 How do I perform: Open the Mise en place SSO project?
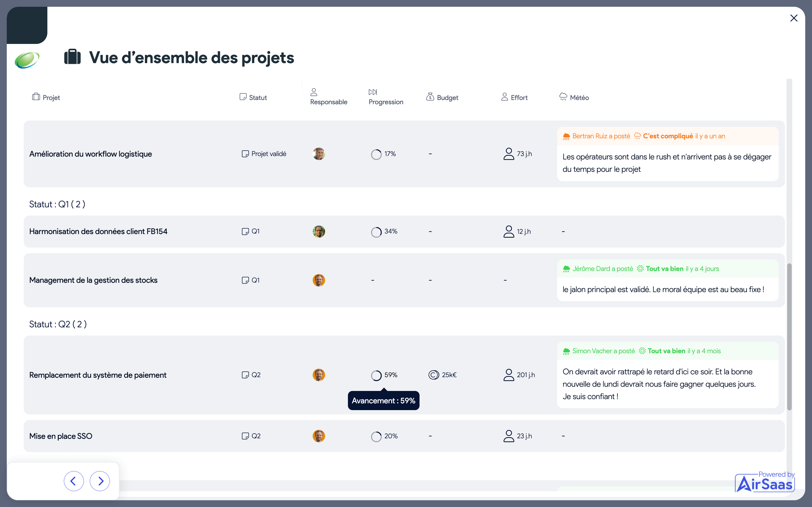[61, 436]
